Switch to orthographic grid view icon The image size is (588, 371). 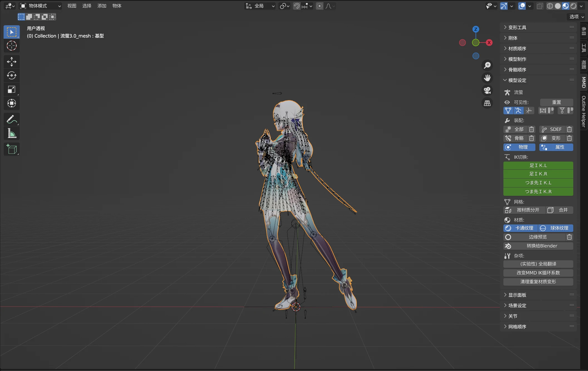click(487, 103)
